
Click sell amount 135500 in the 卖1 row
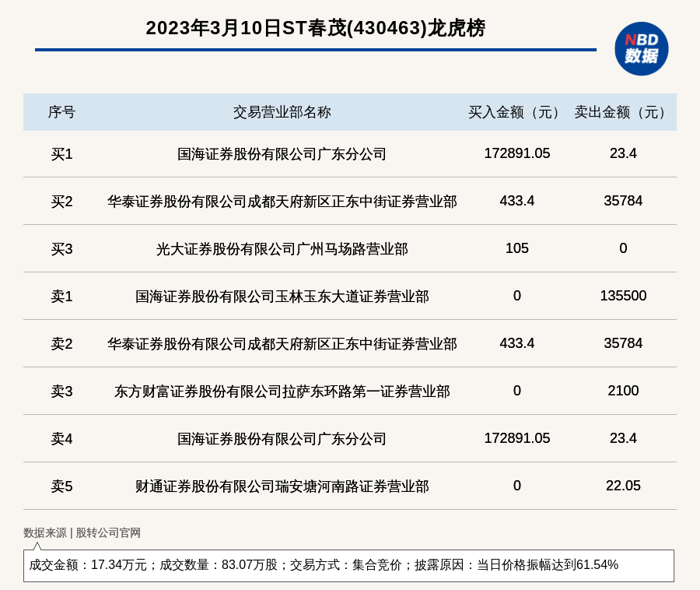click(x=623, y=296)
